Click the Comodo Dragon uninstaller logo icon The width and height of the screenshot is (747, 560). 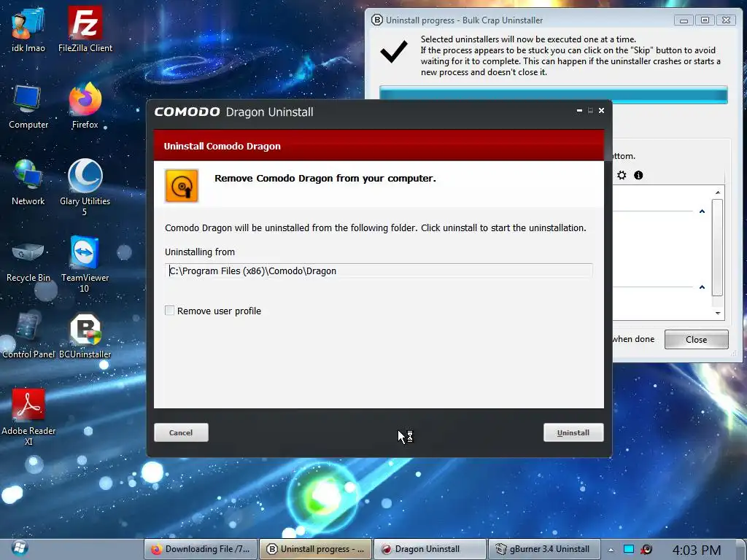pos(182,186)
